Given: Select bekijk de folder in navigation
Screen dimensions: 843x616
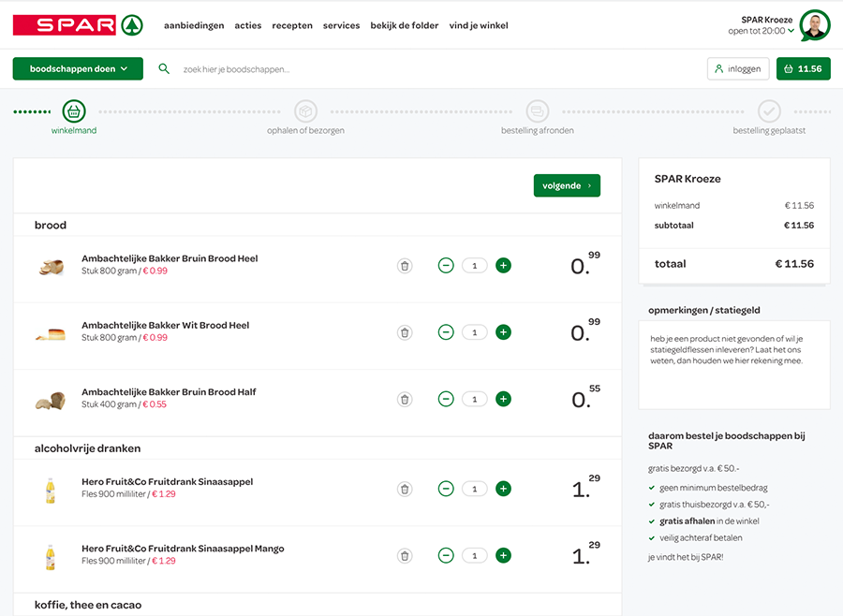Looking at the screenshot, I should (x=405, y=25).
